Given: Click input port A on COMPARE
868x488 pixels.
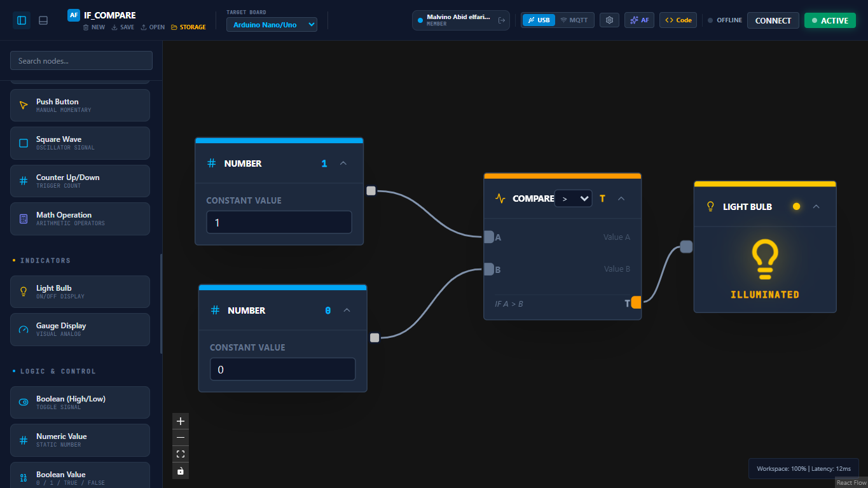Looking at the screenshot, I should pos(488,237).
